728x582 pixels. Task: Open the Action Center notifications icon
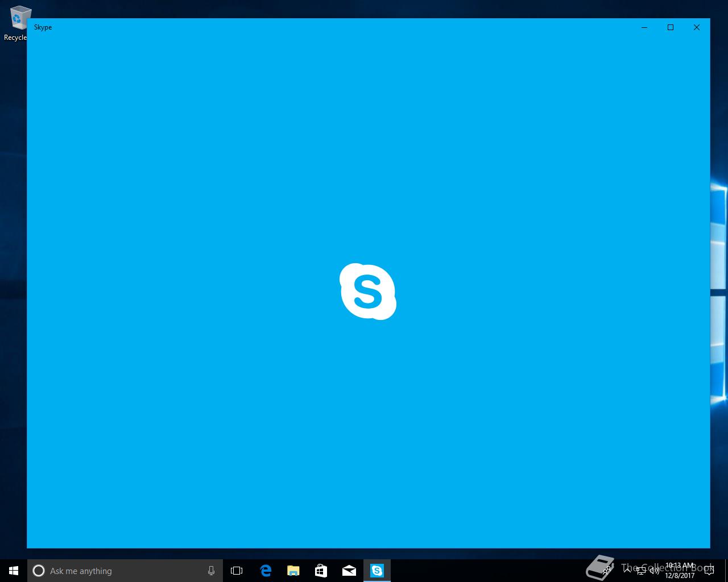pos(709,571)
